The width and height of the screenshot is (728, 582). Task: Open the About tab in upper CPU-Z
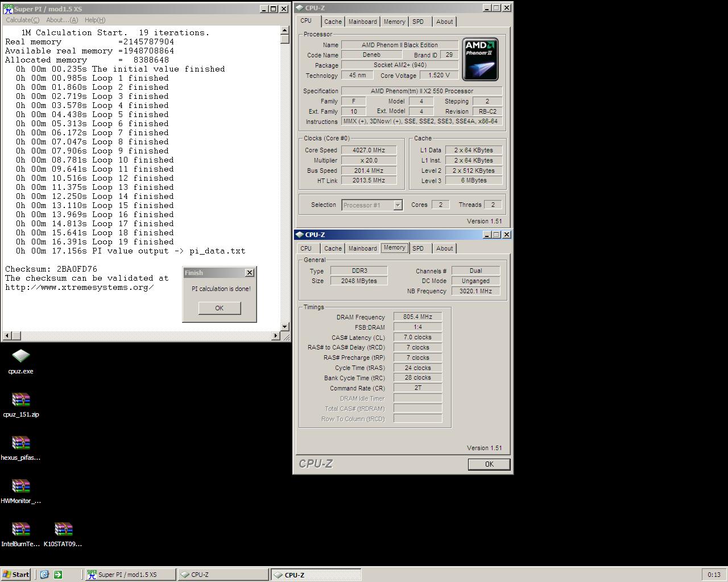click(445, 22)
